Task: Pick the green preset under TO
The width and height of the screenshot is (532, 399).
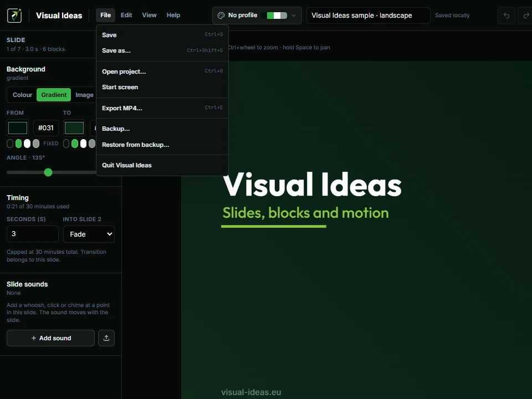Action: [x=75, y=144]
